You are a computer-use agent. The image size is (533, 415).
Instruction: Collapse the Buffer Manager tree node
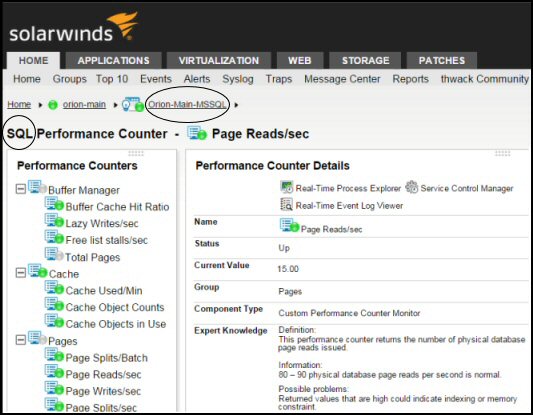pyautogui.click(x=21, y=189)
